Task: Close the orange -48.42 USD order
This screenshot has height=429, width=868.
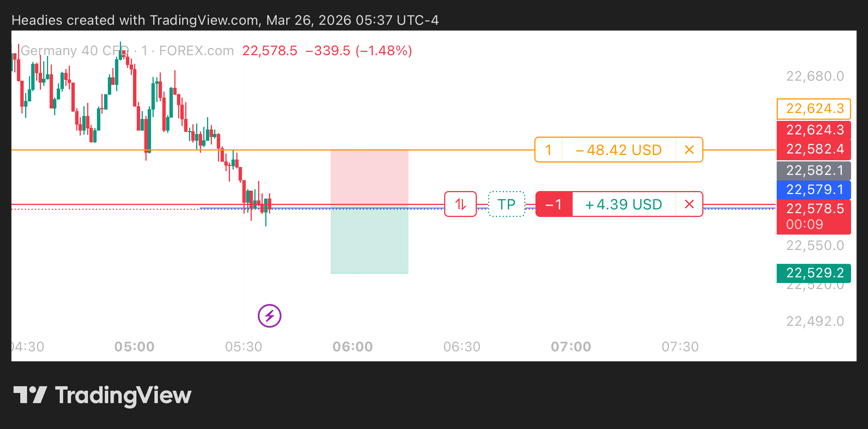Action: (x=689, y=150)
